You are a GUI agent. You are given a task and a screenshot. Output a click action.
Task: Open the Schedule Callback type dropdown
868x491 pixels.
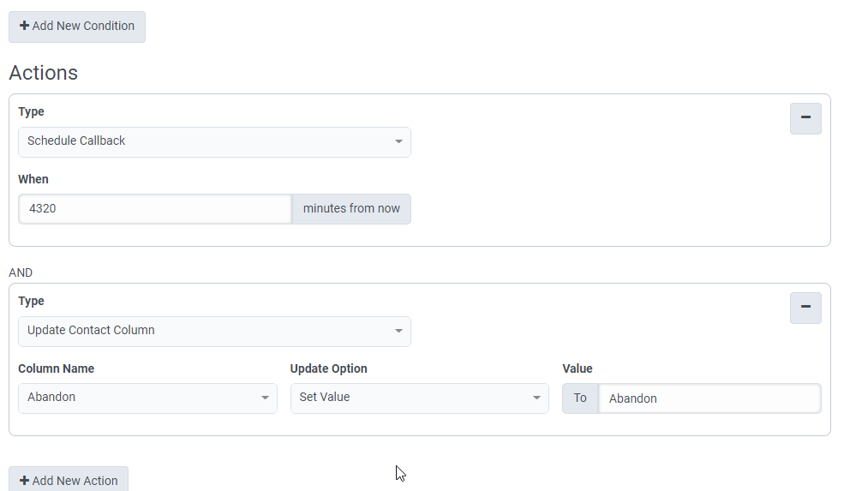coord(214,141)
